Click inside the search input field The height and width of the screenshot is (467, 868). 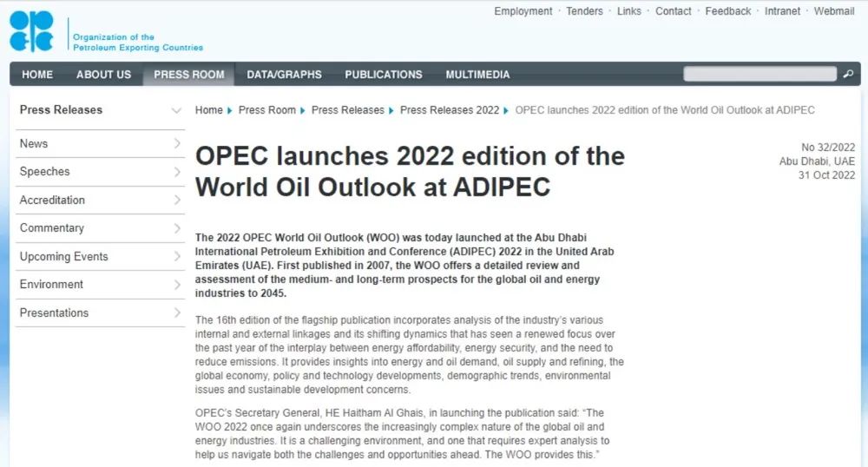tap(759, 74)
